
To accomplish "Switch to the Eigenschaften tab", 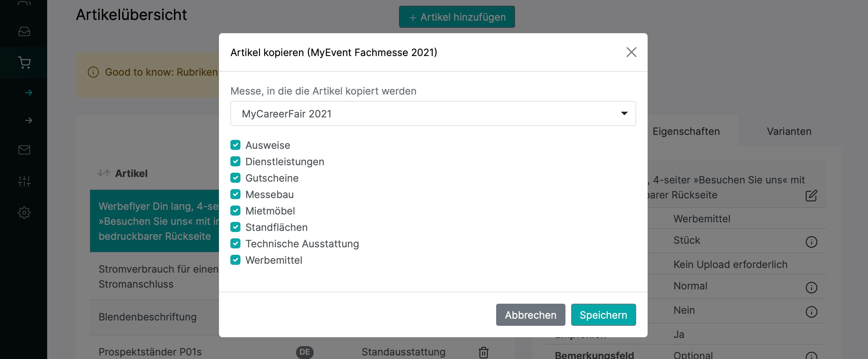I will [x=686, y=131].
